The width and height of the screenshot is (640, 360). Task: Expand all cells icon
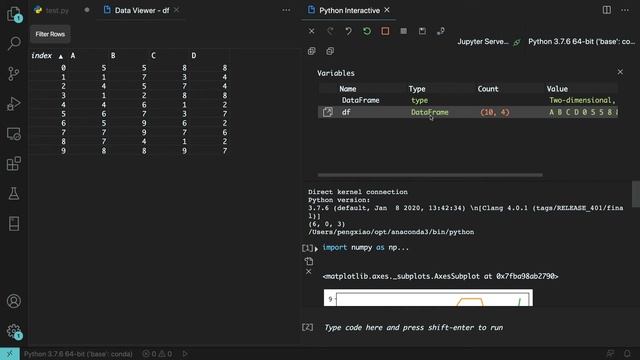coord(311,51)
